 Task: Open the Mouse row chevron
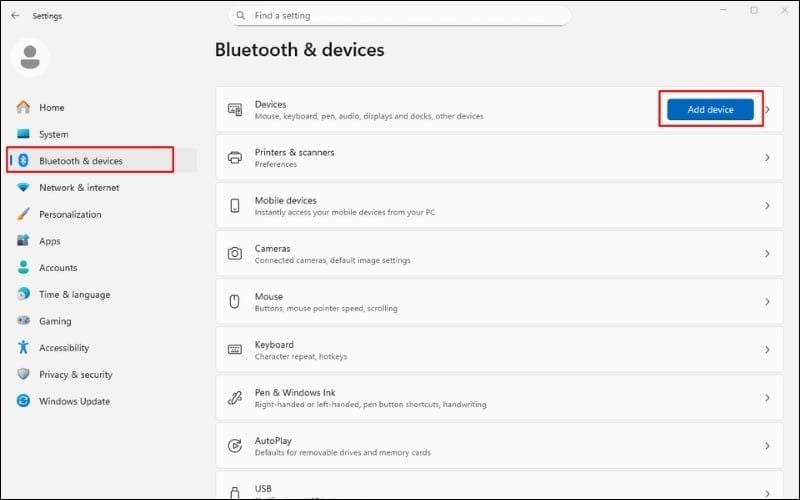click(x=767, y=302)
